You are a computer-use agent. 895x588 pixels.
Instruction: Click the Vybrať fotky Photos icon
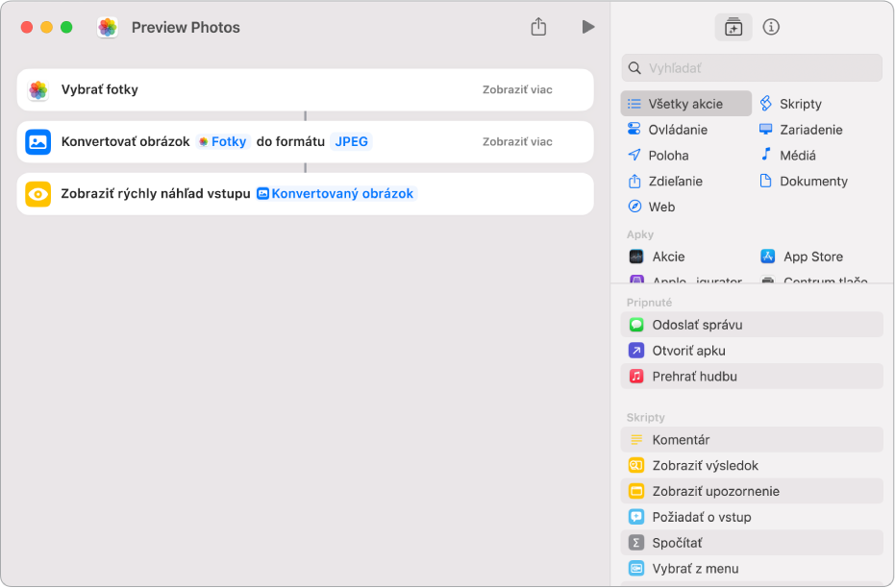pos(38,89)
